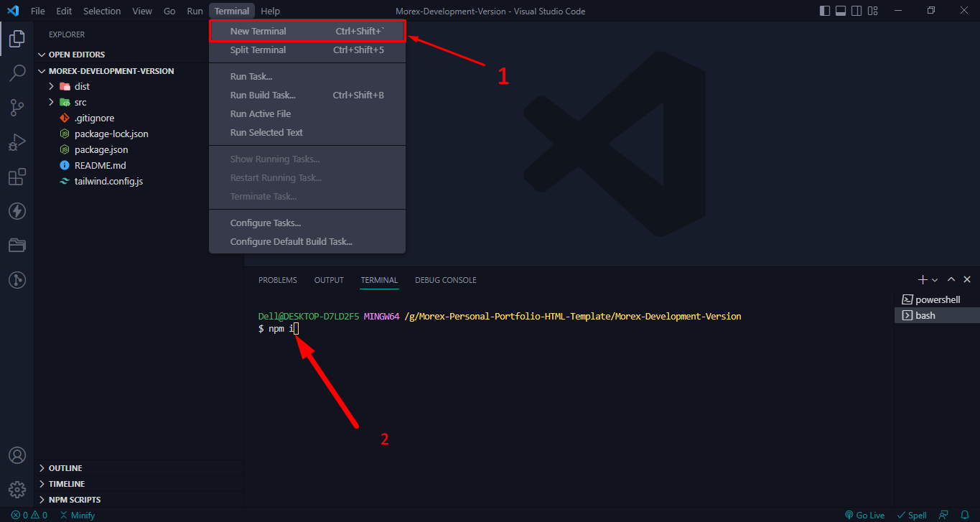
Task: Choose Run Active File from the menu
Action: (x=307, y=113)
